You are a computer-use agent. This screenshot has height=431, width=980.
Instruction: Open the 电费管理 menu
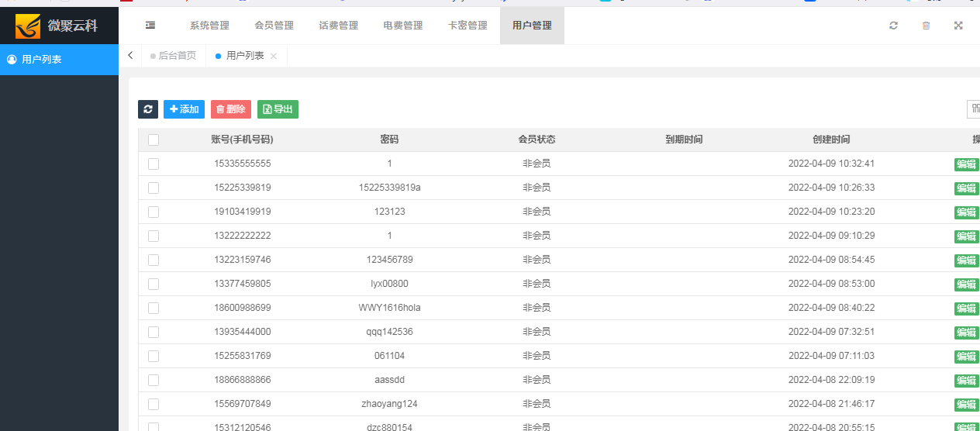pos(403,26)
